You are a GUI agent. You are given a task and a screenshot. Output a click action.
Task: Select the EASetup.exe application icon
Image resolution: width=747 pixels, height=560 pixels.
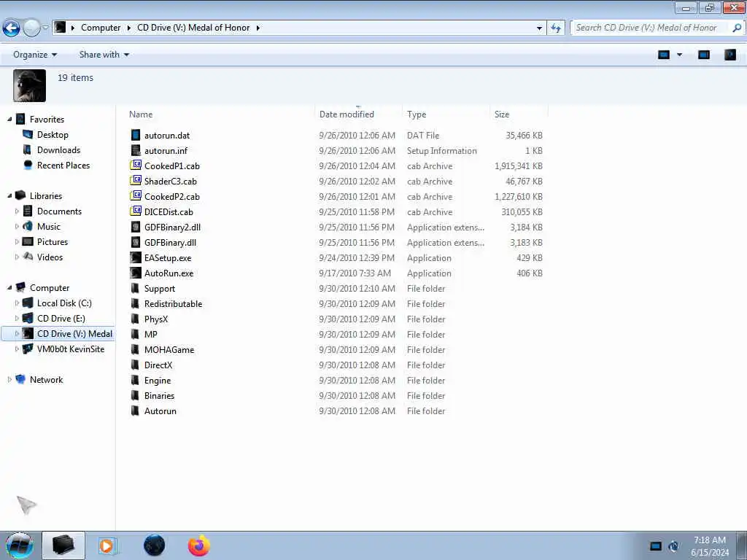click(136, 257)
